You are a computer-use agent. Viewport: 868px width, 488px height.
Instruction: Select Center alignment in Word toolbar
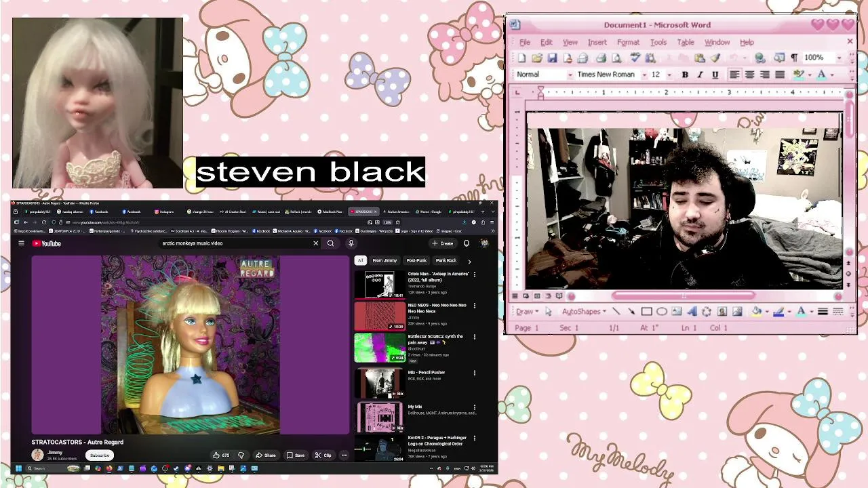point(749,75)
